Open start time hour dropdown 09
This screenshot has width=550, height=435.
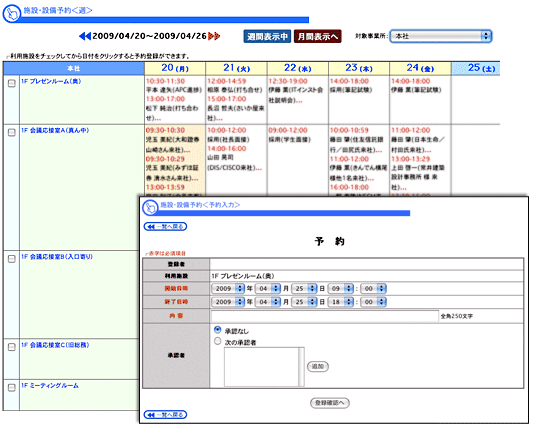pyautogui.click(x=341, y=288)
